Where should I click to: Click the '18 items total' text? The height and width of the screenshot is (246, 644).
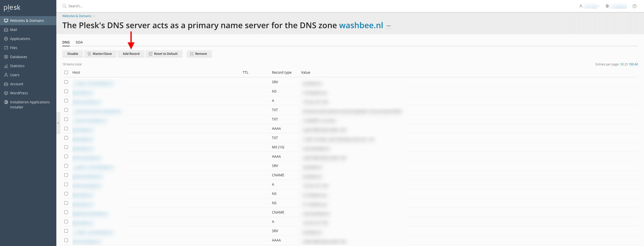(x=72, y=64)
